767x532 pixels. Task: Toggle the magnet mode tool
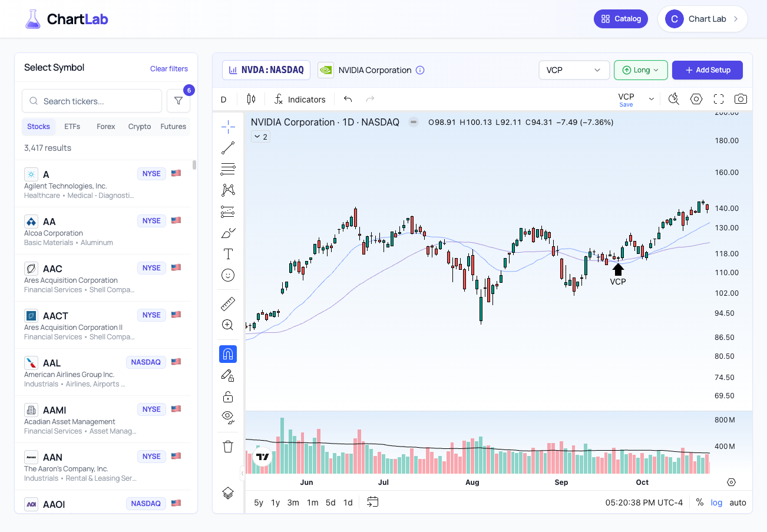(x=228, y=354)
